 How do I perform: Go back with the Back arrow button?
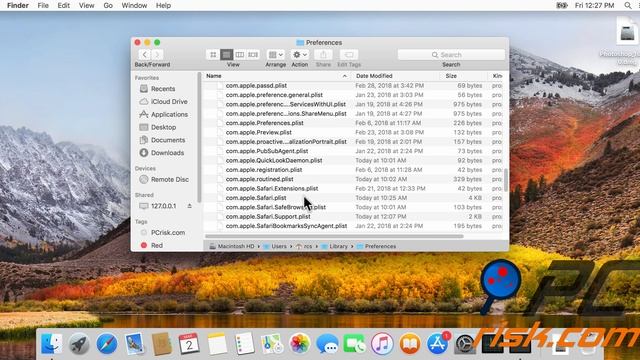click(144, 55)
